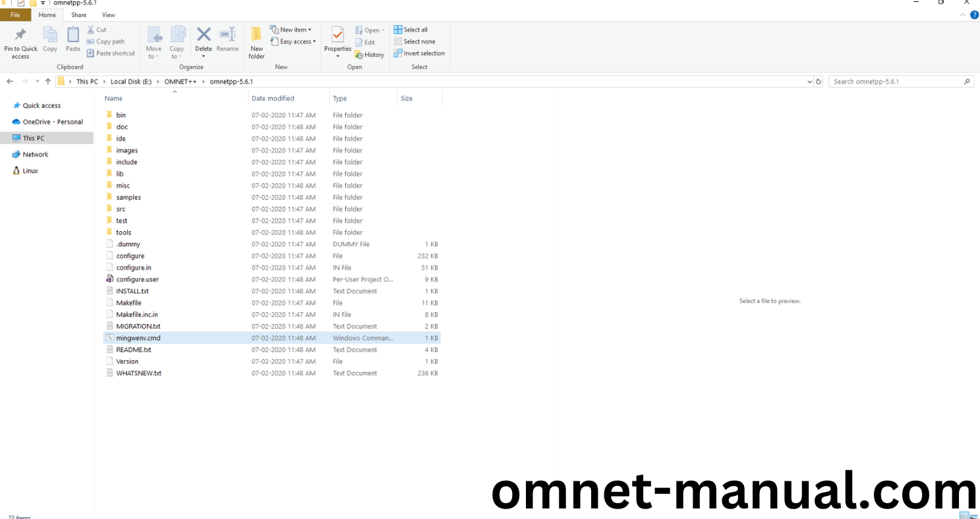980x519 pixels.
Task: Open the New item dropdown
Action: point(291,30)
